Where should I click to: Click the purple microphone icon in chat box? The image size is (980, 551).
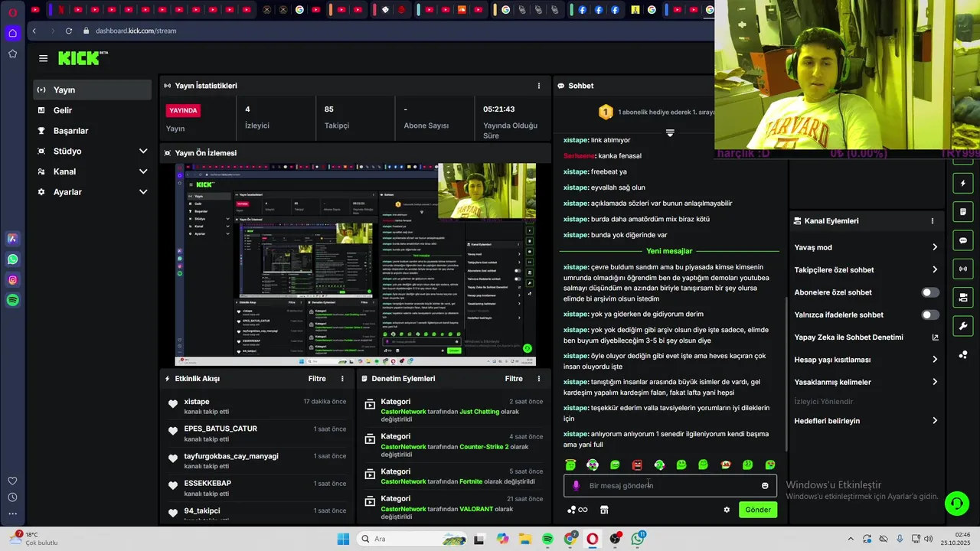click(576, 485)
